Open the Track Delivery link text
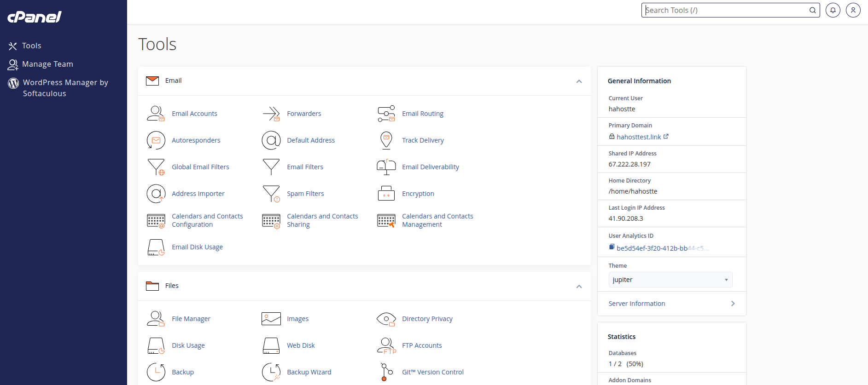Viewport: 868px width, 385px height. coord(423,140)
